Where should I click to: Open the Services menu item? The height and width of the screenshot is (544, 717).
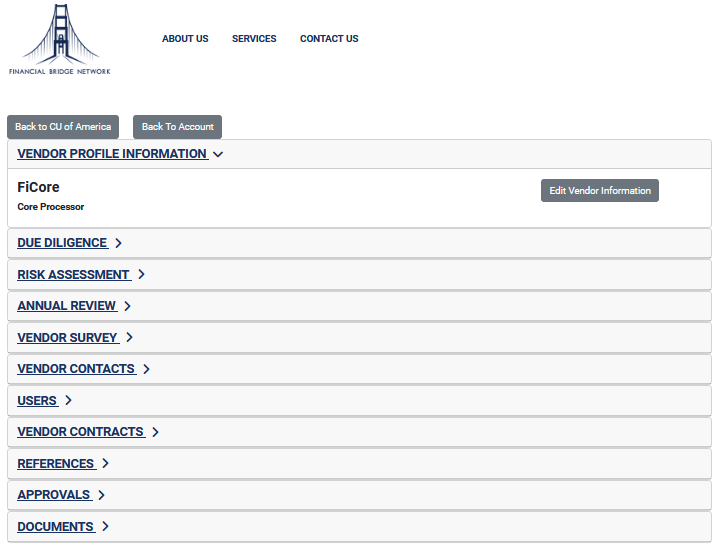(254, 39)
